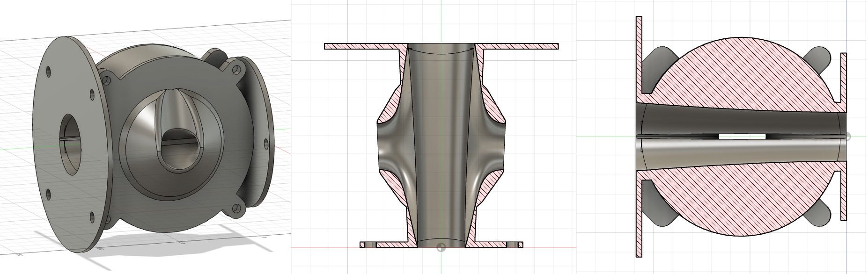Image resolution: width=868 pixels, height=274 pixels.
Task: Select the top hatched flange in middle section view
Action: click(x=441, y=46)
